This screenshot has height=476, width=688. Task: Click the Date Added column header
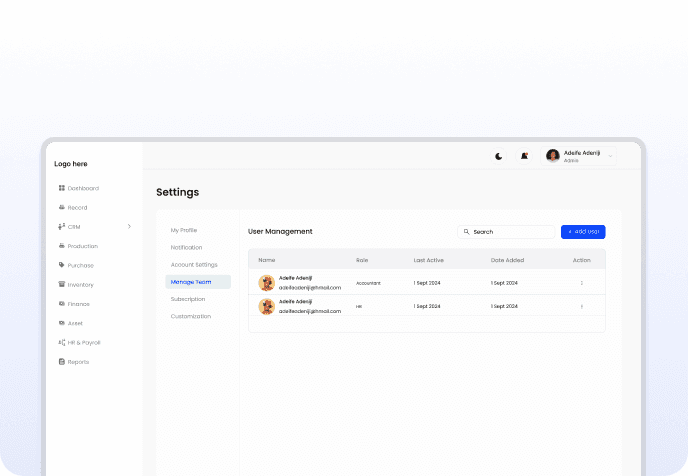coord(507,260)
